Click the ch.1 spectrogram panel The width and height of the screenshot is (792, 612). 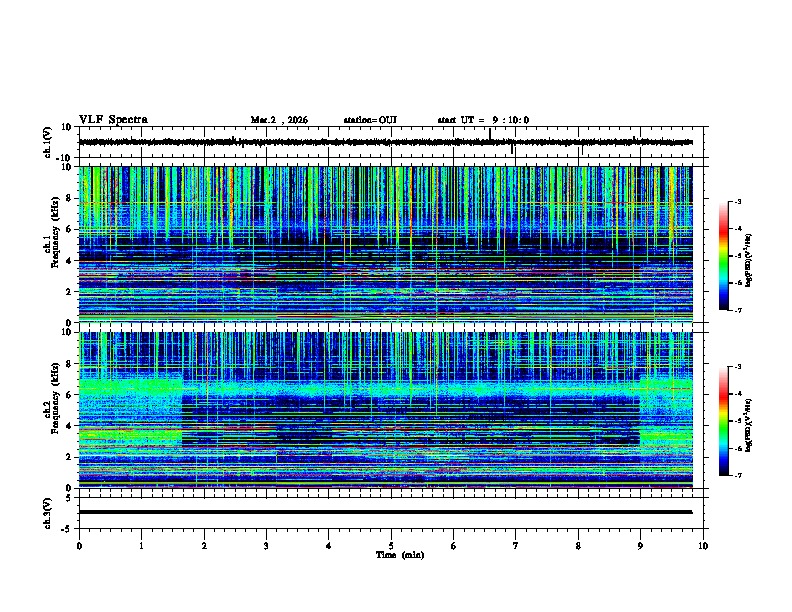[385, 244]
